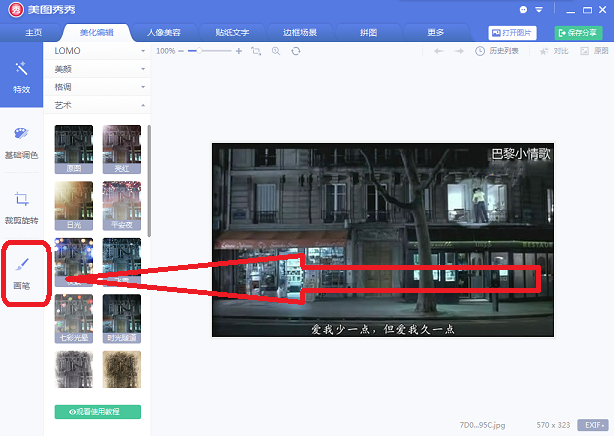Image resolution: width=614 pixels, height=436 pixels.
Task: Switch to the 人像美容 tab
Action: [164, 33]
